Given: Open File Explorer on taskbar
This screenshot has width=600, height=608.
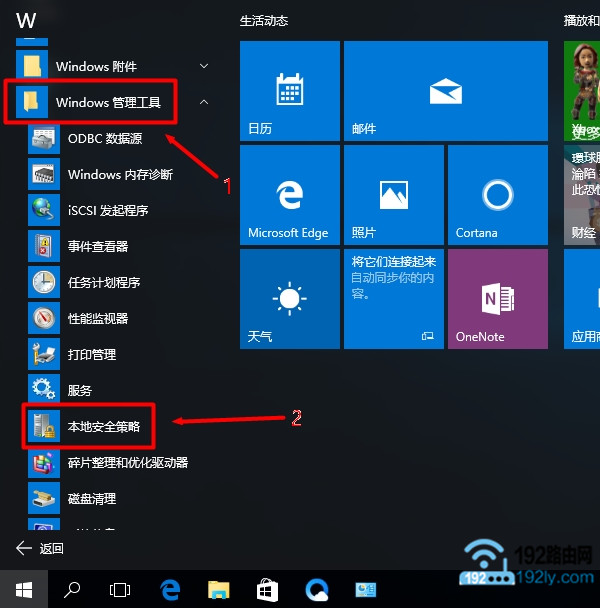Looking at the screenshot, I should click(x=219, y=590).
